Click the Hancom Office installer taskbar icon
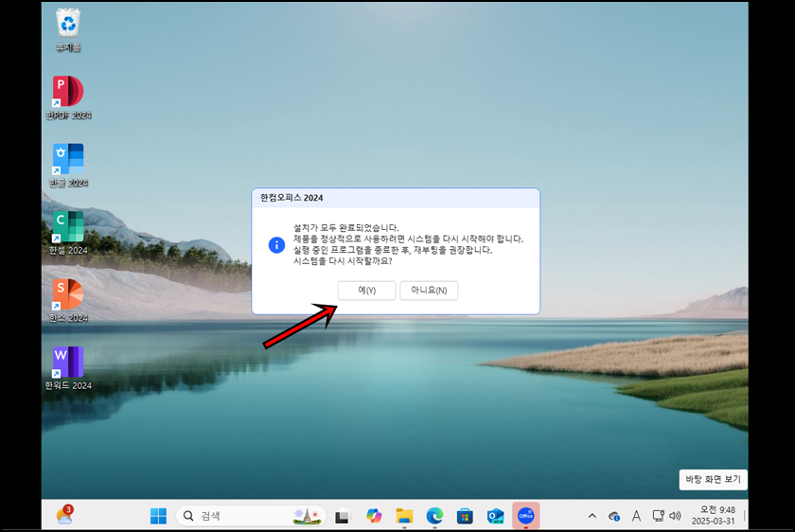This screenshot has width=795, height=532. pos(526,516)
